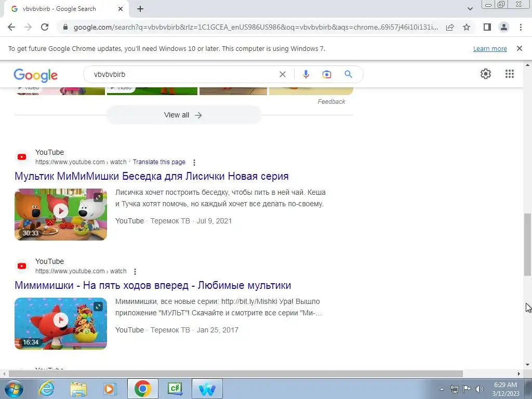Open the Windows Start menu
Image resolution: width=532 pixels, height=399 pixels.
pyautogui.click(x=13, y=389)
